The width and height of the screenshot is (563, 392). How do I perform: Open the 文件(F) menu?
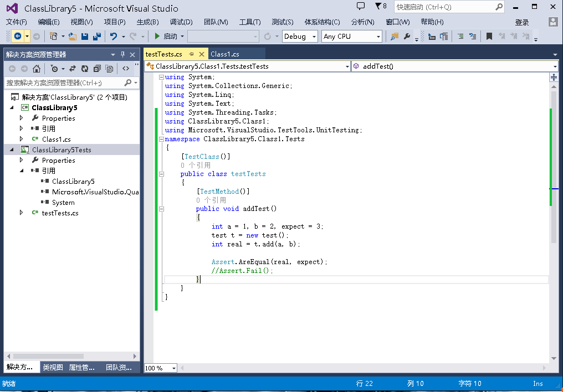tap(16, 22)
